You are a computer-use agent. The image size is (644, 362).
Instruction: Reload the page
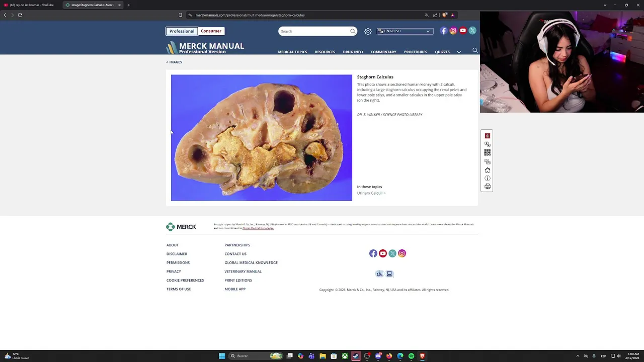[x=20, y=15]
